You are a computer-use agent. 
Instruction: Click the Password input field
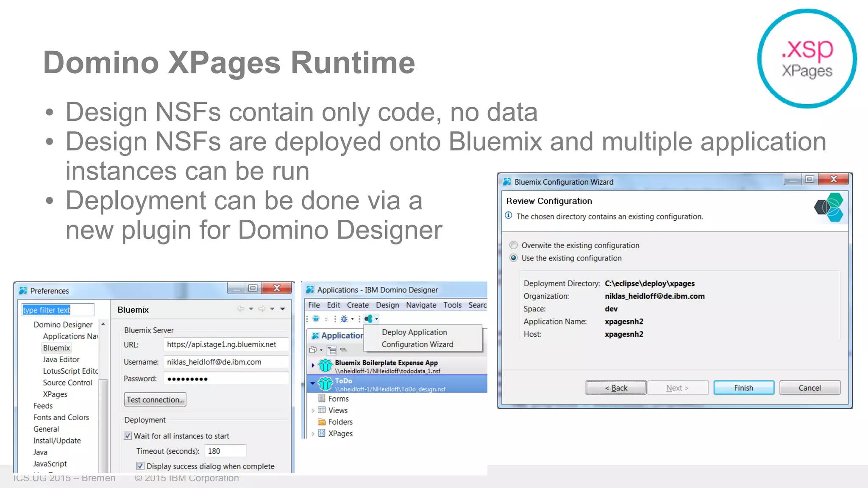pos(226,379)
